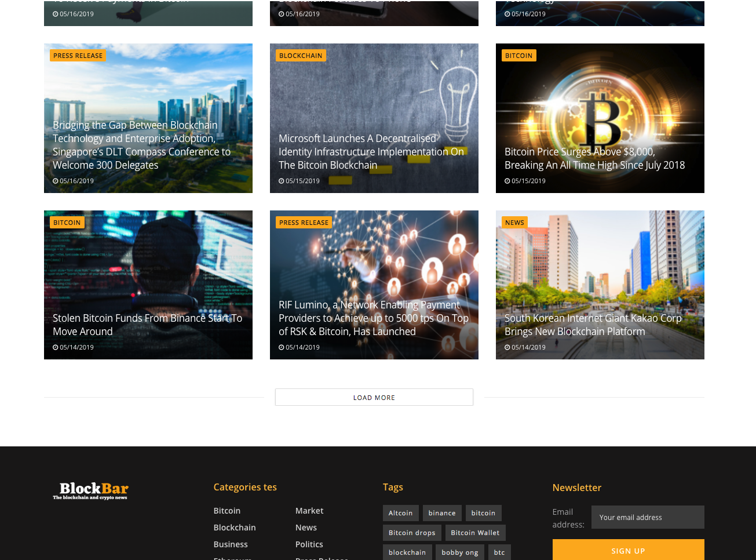Click the 05/15/2019 date on the Microsoft article
This screenshot has width=756, height=560.
click(302, 181)
